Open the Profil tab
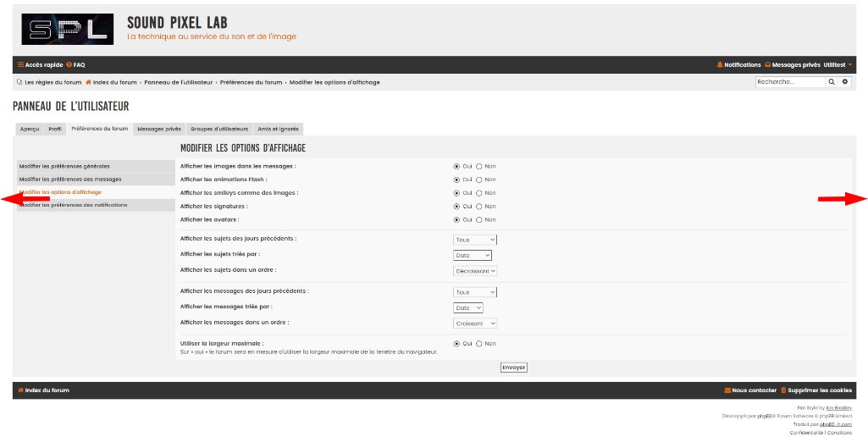This screenshot has height=437, width=868. tap(55, 129)
